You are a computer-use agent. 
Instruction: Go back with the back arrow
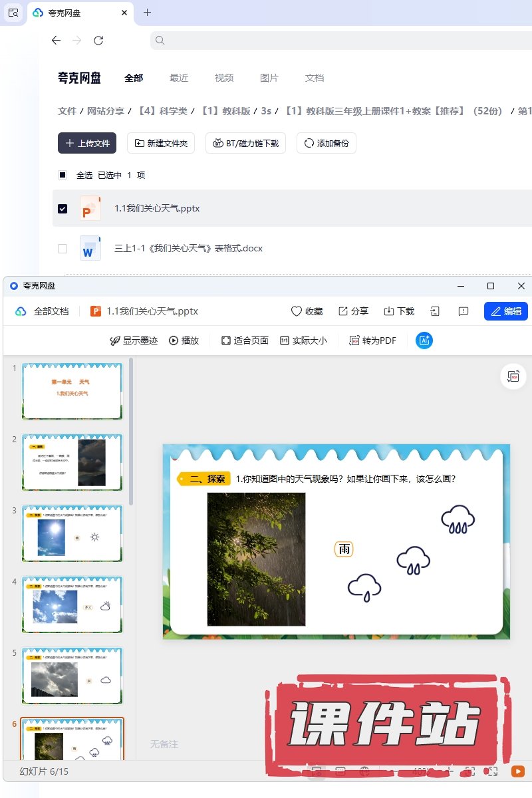pyautogui.click(x=56, y=41)
